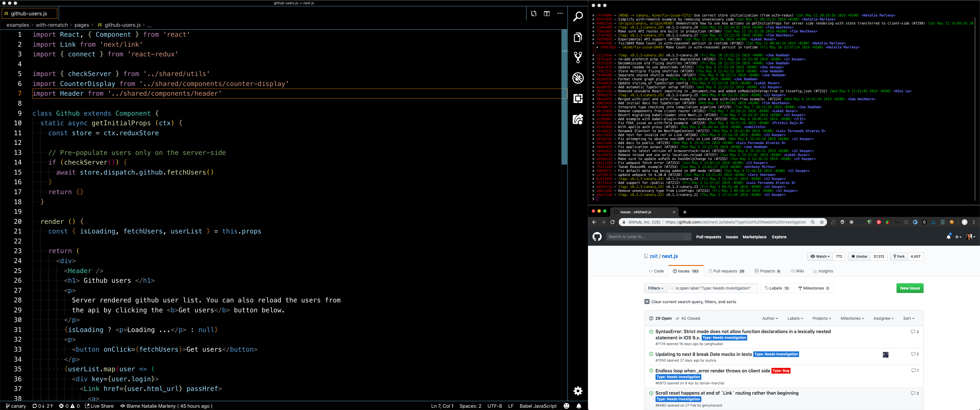Open the Explorer files view

578,37
